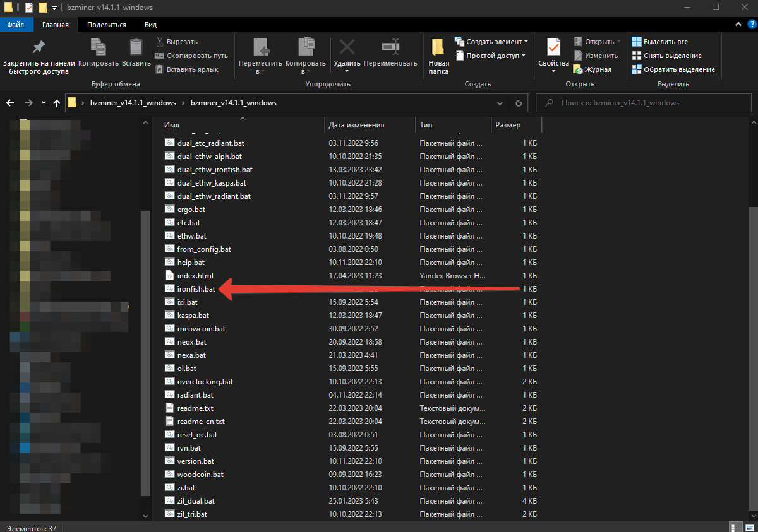Click the navigation pane scrollbar
This screenshot has width=758, height=532.
point(144,353)
